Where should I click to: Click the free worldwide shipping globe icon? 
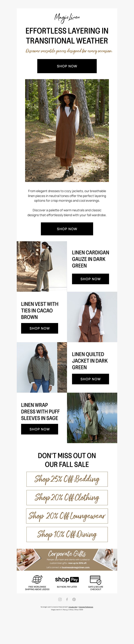point(37,579)
